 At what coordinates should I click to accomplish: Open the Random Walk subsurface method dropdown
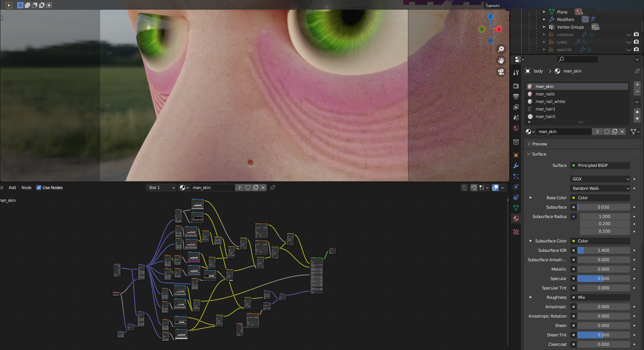pos(600,188)
